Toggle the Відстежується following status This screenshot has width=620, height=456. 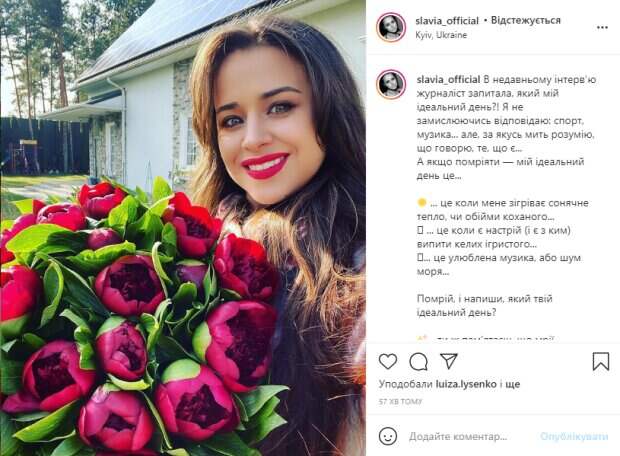pyautogui.click(x=525, y=20)
